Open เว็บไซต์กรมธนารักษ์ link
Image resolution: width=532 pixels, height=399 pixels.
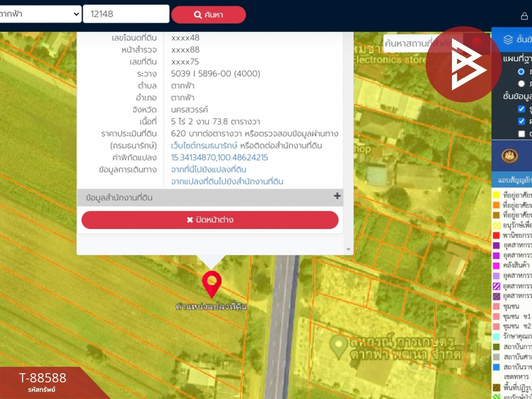(204, 145)
